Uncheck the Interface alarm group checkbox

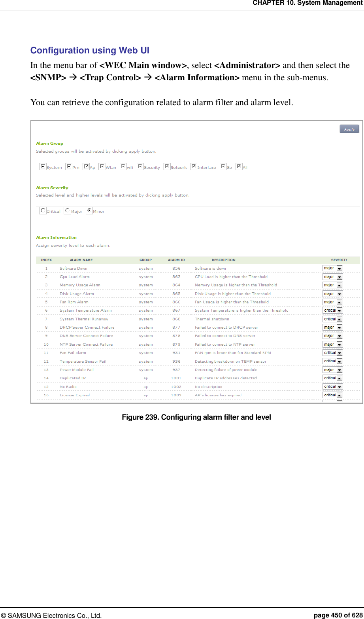click(194, 166)
